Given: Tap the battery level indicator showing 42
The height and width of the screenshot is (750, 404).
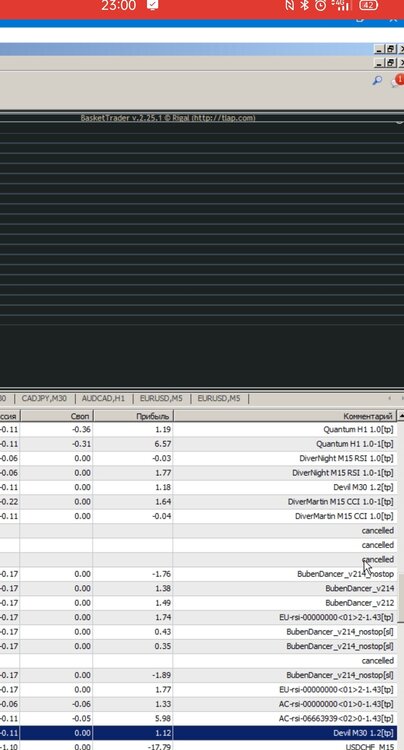Looking at the screenshot, I should [368, 5].
